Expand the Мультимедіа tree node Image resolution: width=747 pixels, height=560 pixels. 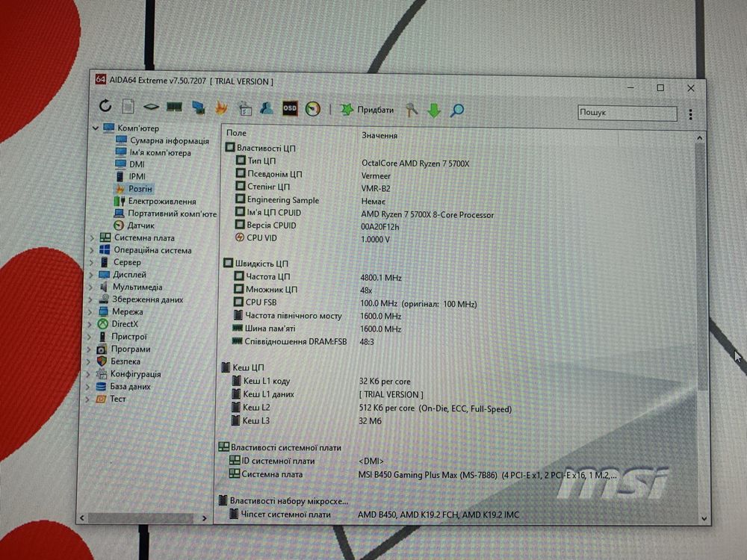(90, 287)
